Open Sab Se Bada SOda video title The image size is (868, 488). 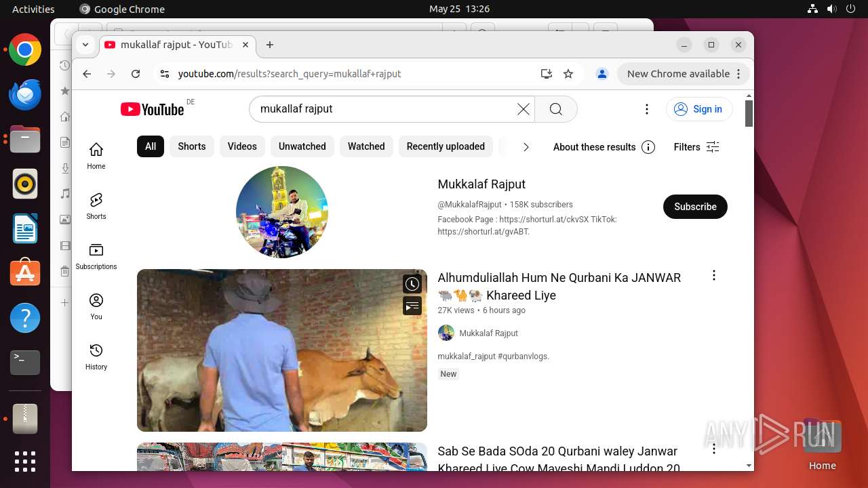point(559,459)
